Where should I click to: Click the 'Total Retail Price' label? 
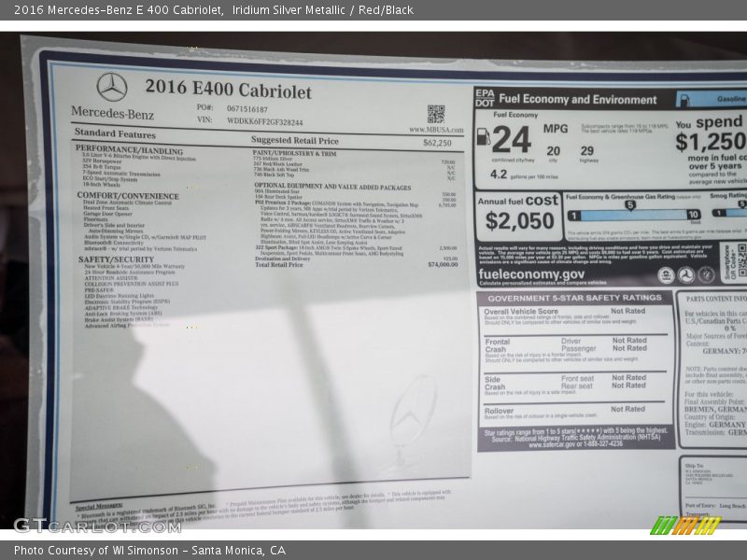pyautogui.click(x=278, y=264)
